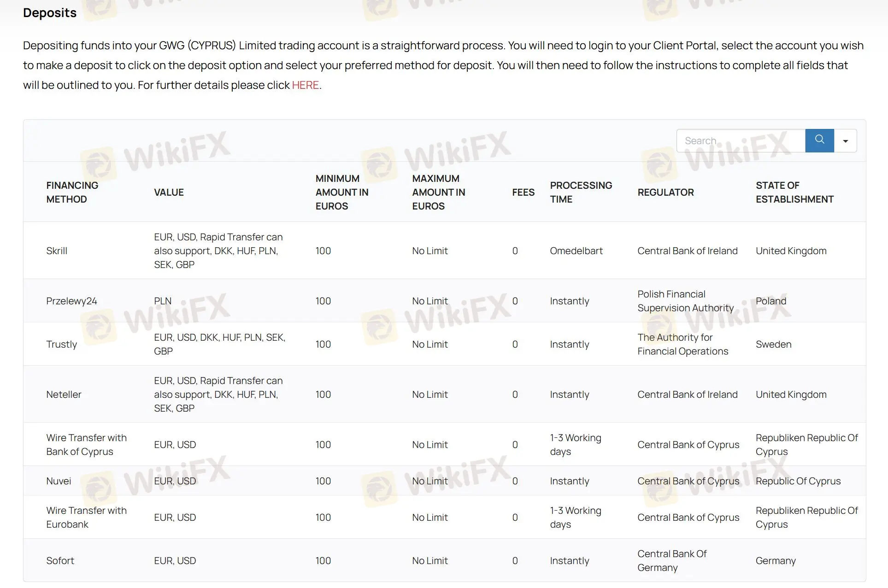Open the search options dropdown arrow
This screenshot has height=588, width=888.
coord(846,140)
